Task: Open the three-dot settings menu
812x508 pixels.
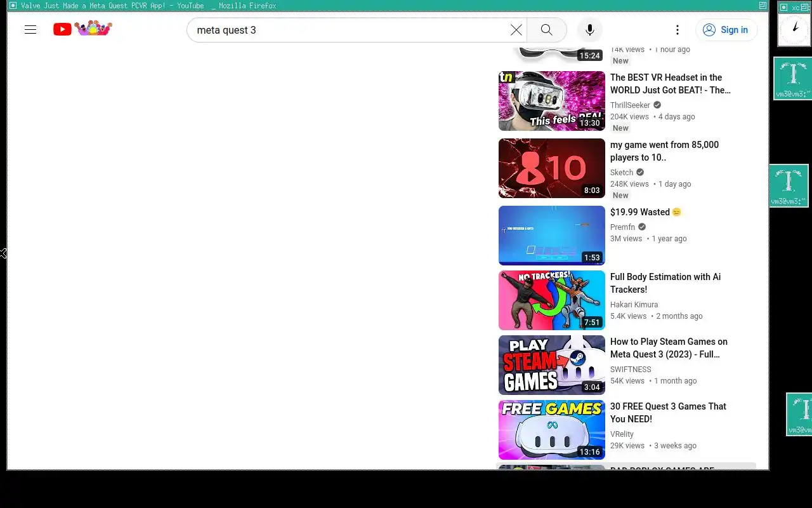Action: click(x=678, y=30)
